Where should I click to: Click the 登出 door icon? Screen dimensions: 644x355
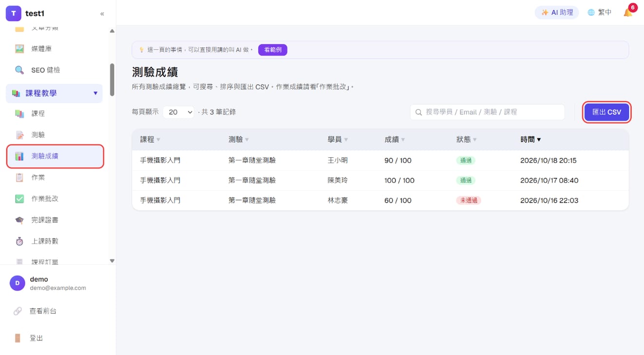18,338
